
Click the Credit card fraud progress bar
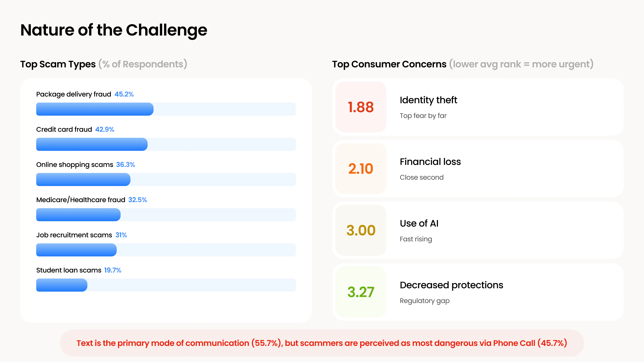[166, 144]
